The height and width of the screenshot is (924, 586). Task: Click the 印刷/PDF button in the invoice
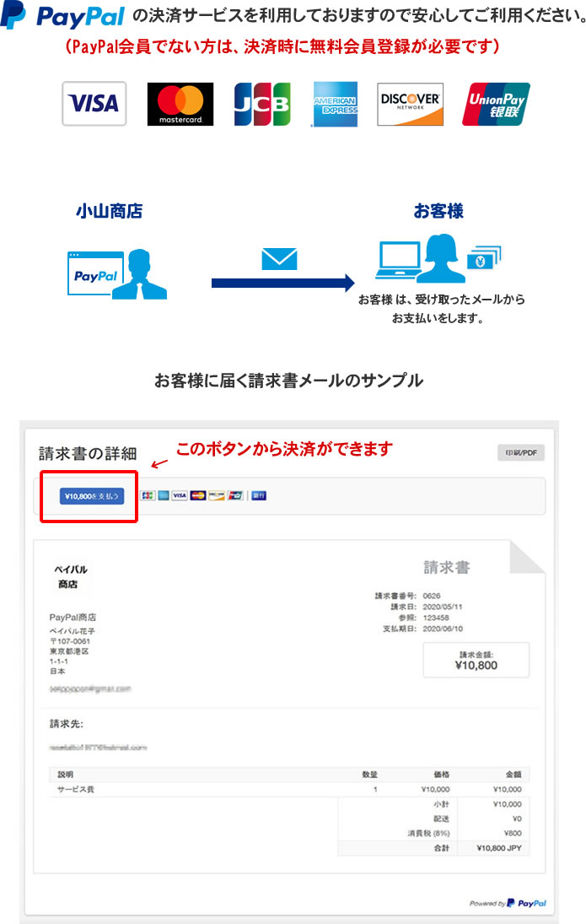[x=521, y=452]
